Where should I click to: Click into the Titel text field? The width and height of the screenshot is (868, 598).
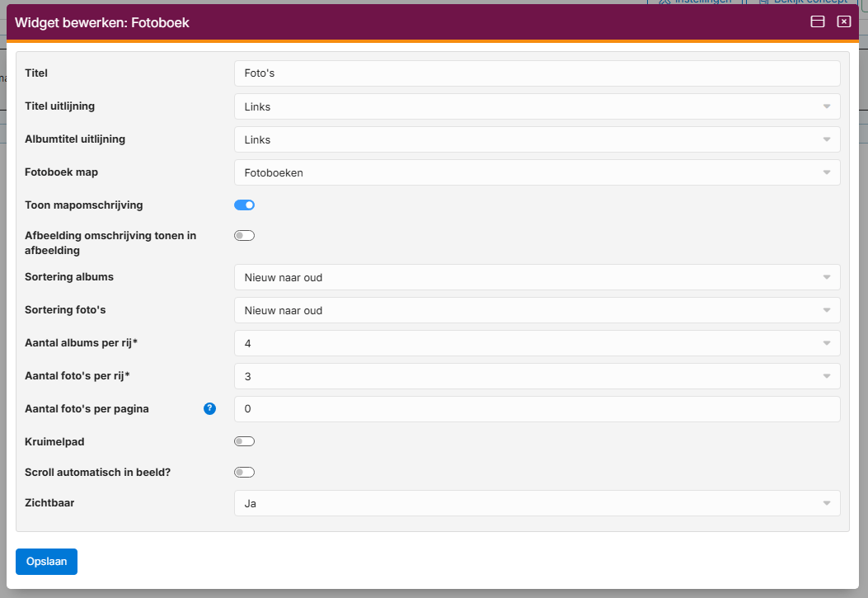pyautogui.click(x=537, y=73)
